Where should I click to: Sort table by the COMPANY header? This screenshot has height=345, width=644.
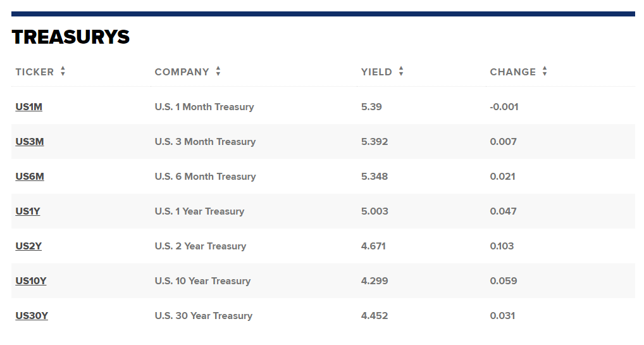pyautogui.click(x=182, y=72)
